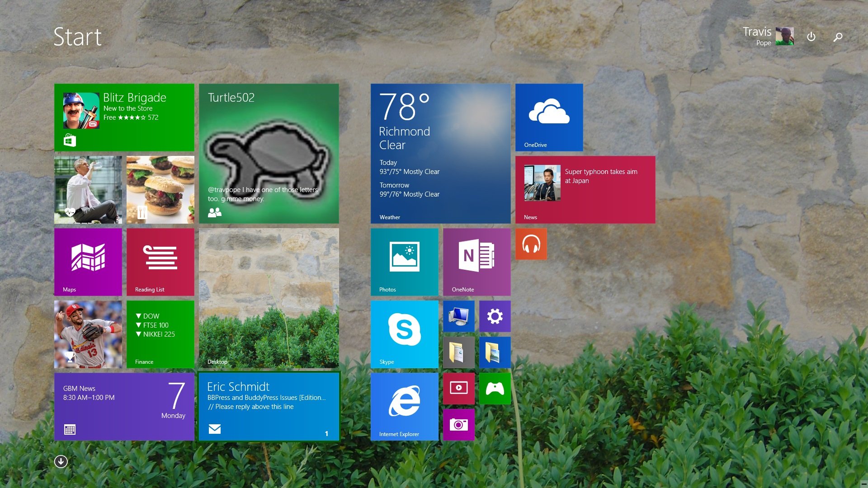
Task: Open the Sports tile with Cardinals player
Action: [x=88, y=334]
